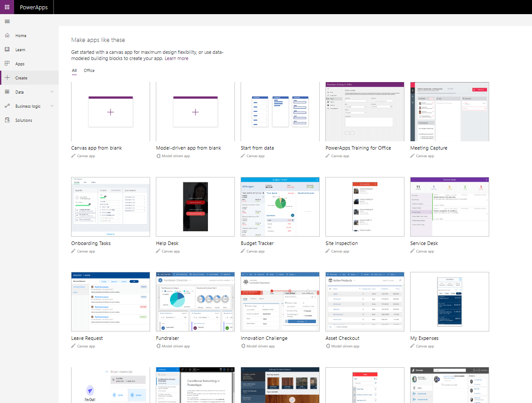Click the Help Desk title text
Viewport: 532px width, 403px height.
point(167,243)
